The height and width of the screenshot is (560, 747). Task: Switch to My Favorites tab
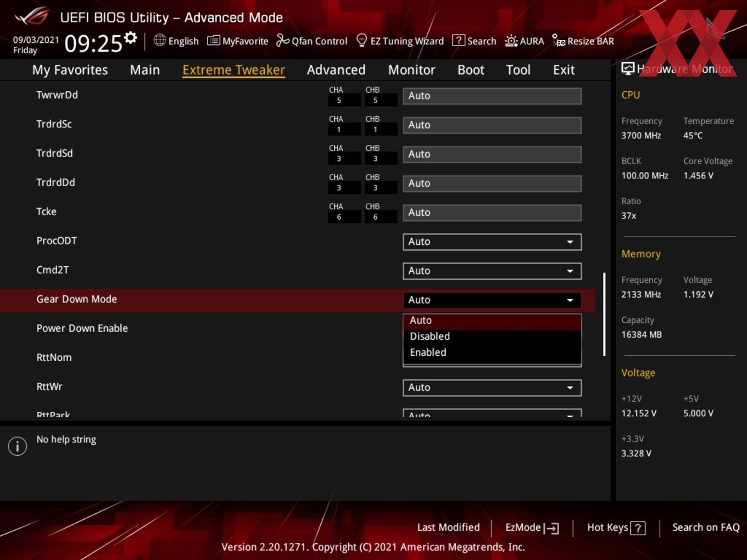point(70,70)
